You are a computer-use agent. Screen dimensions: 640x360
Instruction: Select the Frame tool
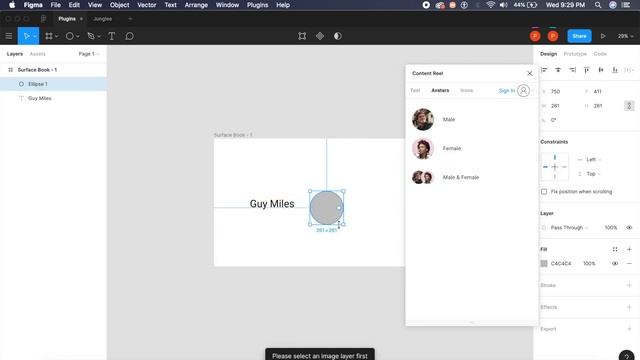pos(49,36)
